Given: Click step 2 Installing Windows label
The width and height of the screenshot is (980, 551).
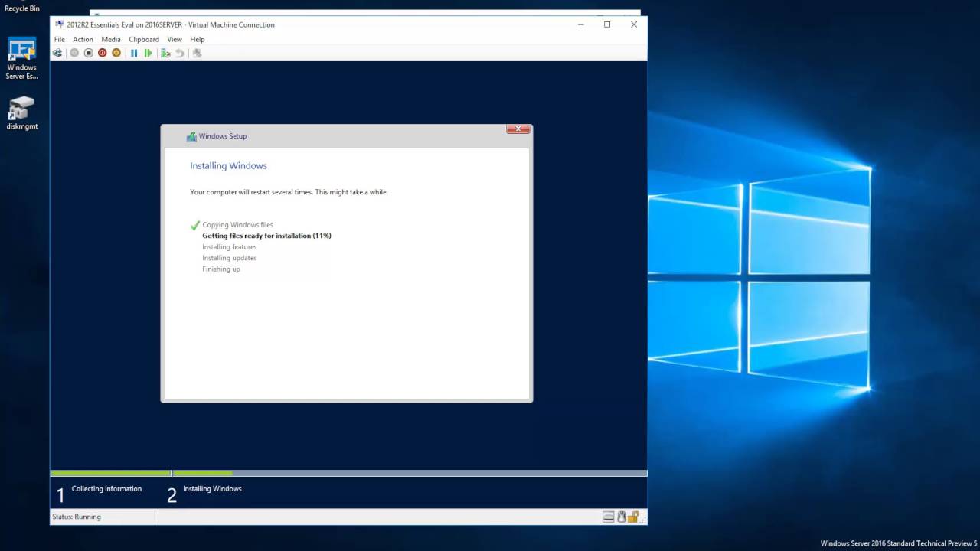Looking at the screenshot, I should click(x=212, y=489).
